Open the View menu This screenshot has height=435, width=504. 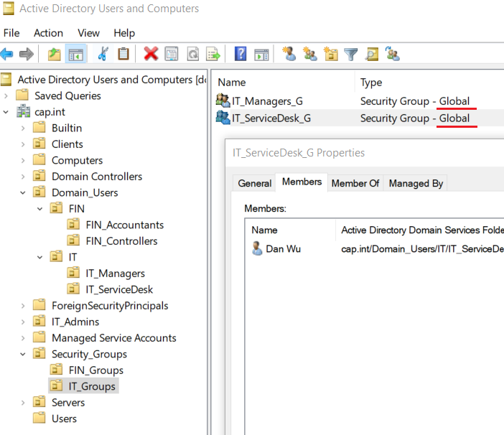(x=89, y=33)
